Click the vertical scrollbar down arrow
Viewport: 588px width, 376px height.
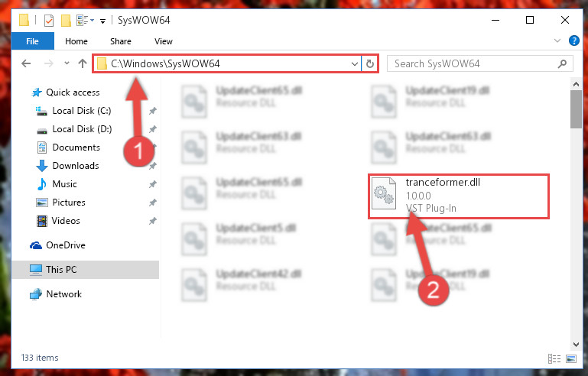576,344
